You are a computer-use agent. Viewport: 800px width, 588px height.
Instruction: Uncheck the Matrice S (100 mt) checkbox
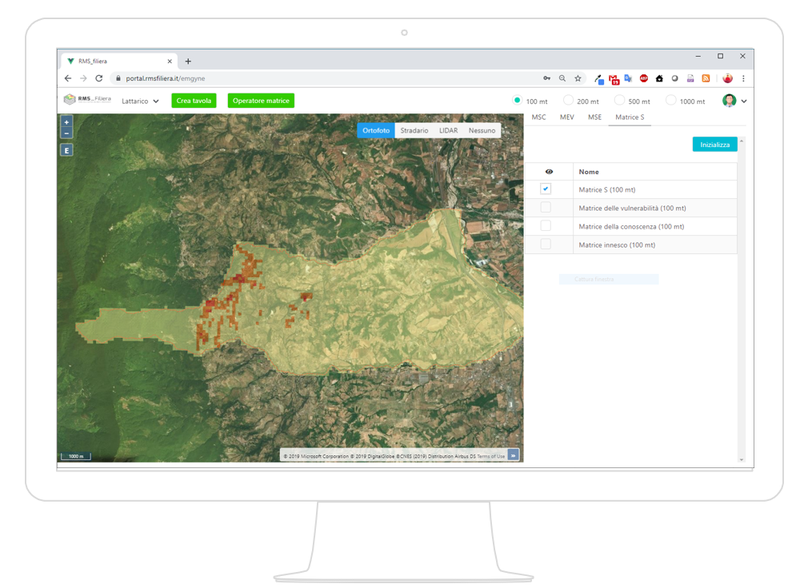546,189
